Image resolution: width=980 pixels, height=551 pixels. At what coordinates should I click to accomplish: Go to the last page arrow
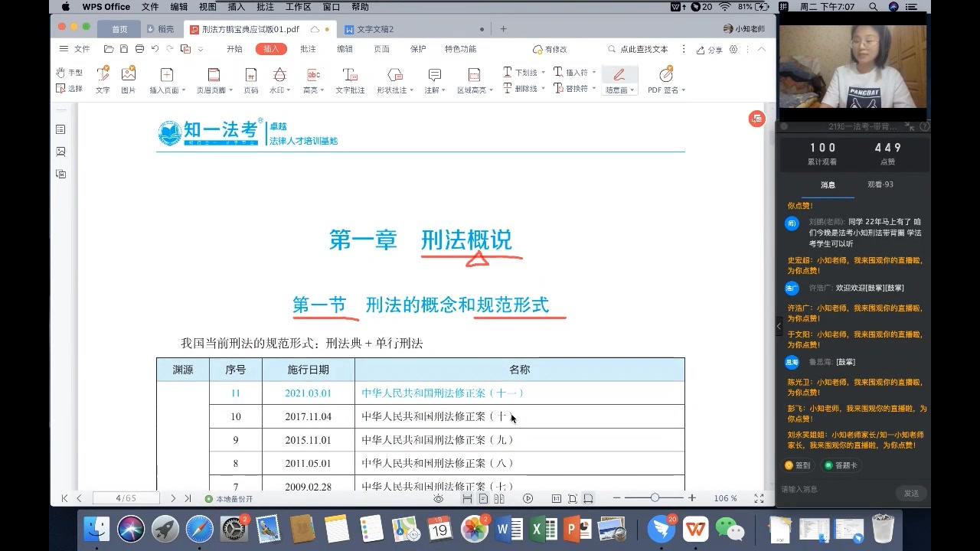tap(188, 498)
